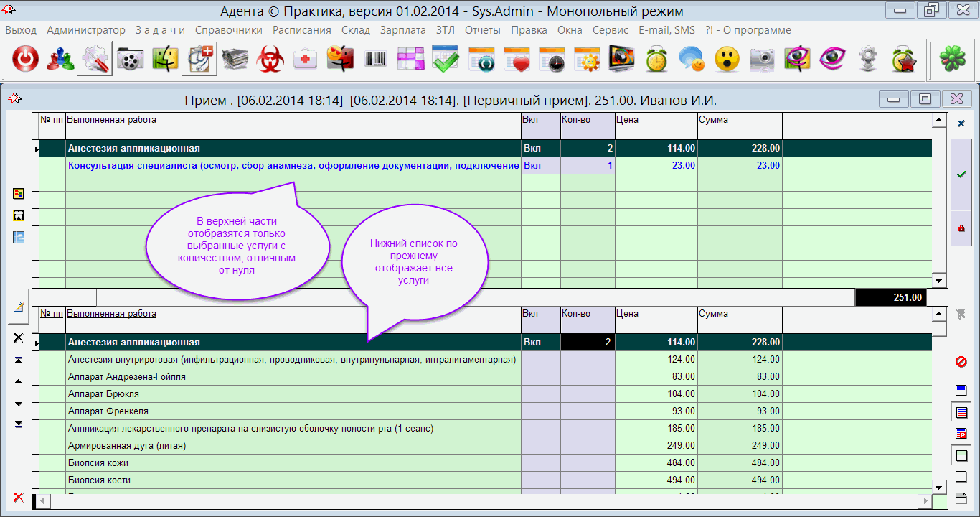
Task: Click the calendar with green checkmark icon
Action: tap(446, 60)
